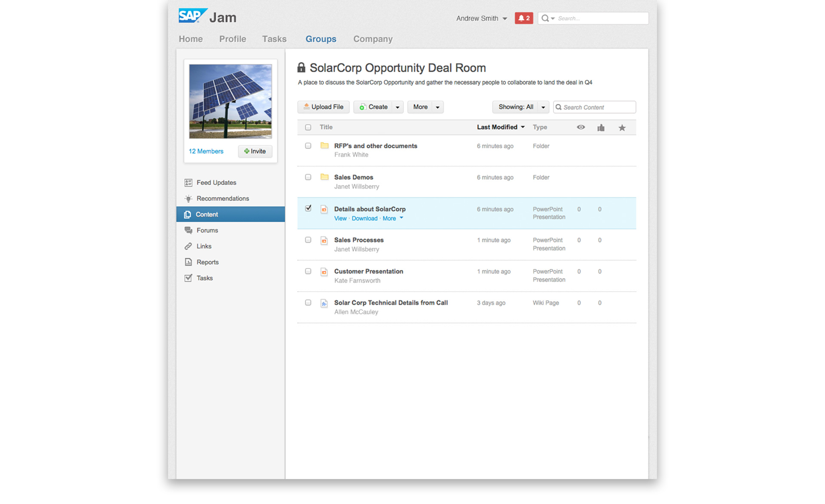The width and height of the screenshot is (825, 504).
Task: Click the Search Content input field
Action: [595, 107]
